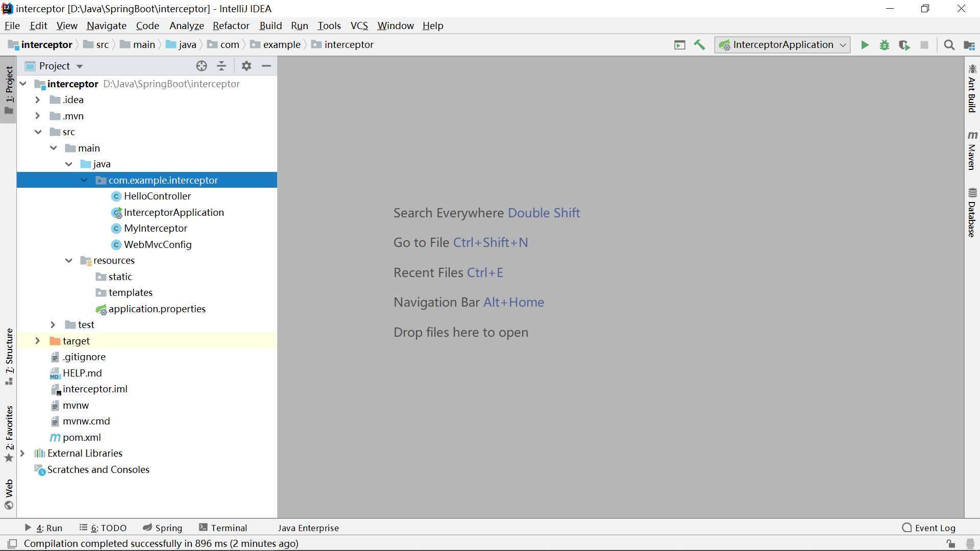Open the Analyze menu
Screen dimensions: 980x551
click(186, 26)
